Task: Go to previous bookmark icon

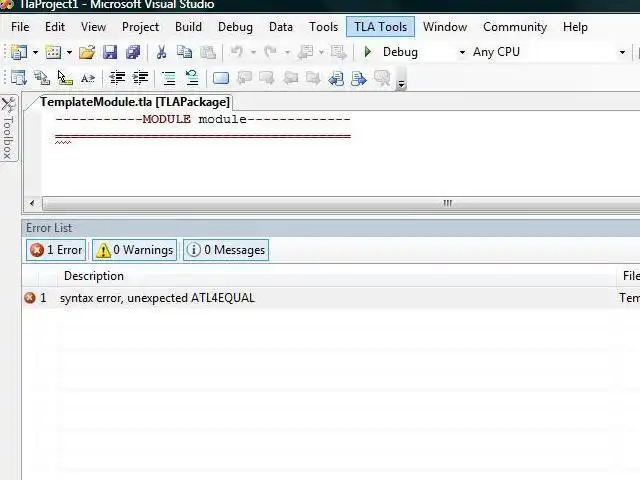Action: [244, 78]
